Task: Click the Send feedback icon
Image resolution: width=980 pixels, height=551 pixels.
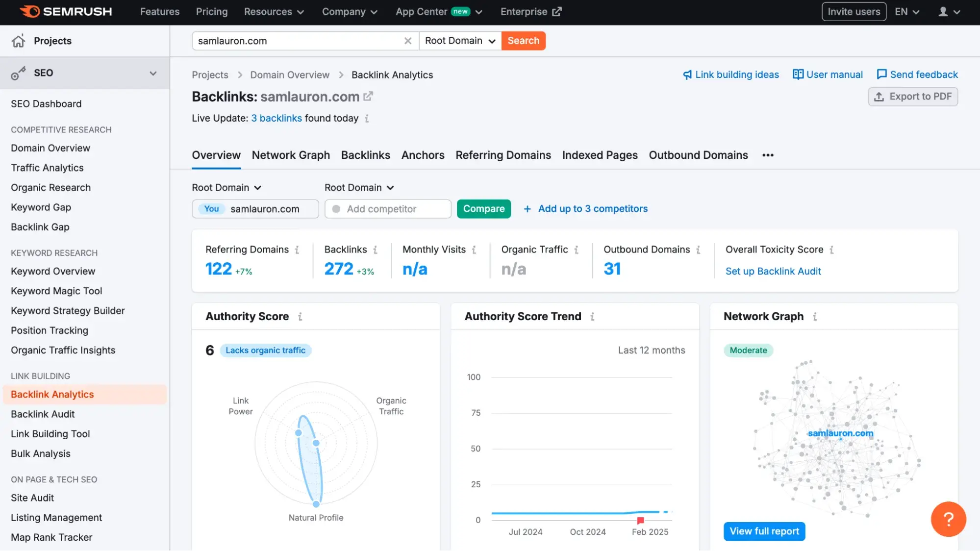Action: [x=882, y=75]
